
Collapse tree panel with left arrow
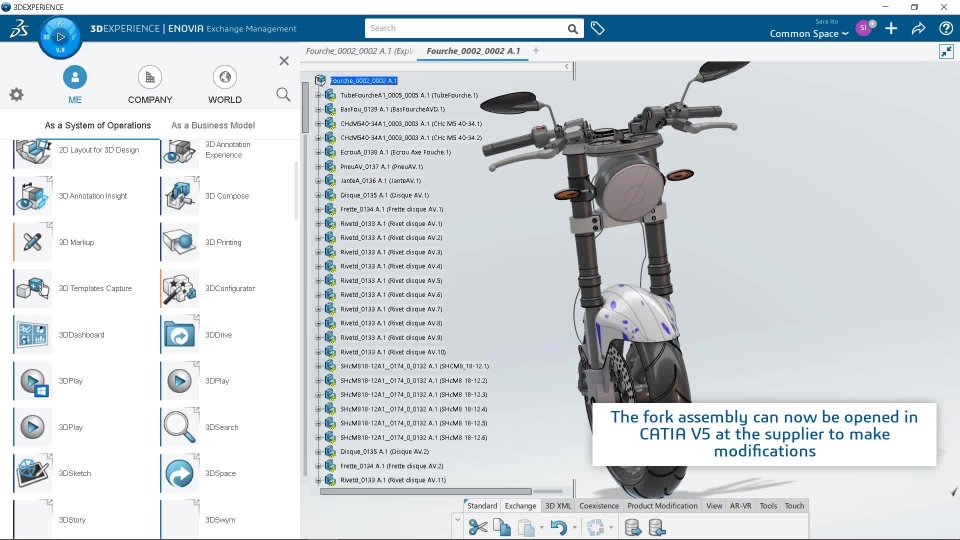tap(566, 66)
